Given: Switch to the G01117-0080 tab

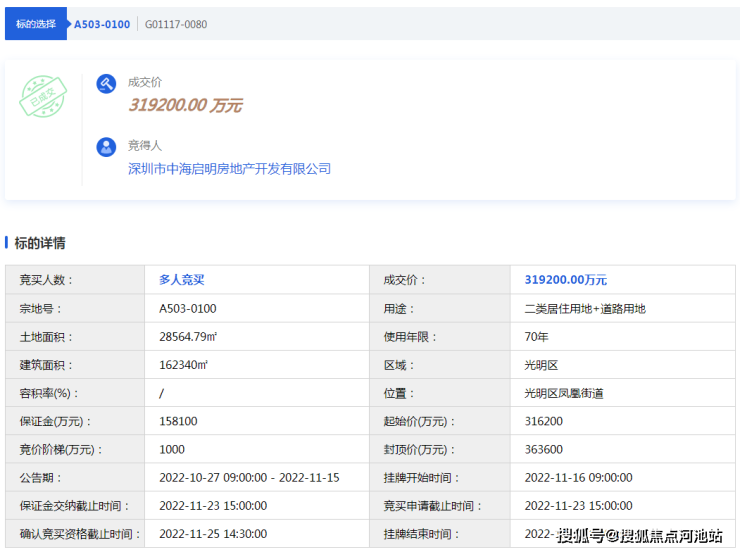Looking at the screenshot, I should click(x=176, y=24).
